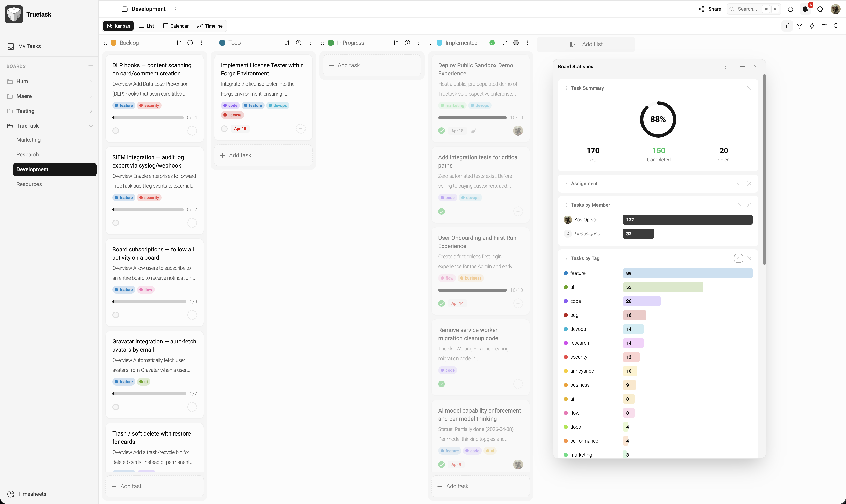Click the Backlog orange color swatch
Screen dimensions: 846x504
coord(114,43)
